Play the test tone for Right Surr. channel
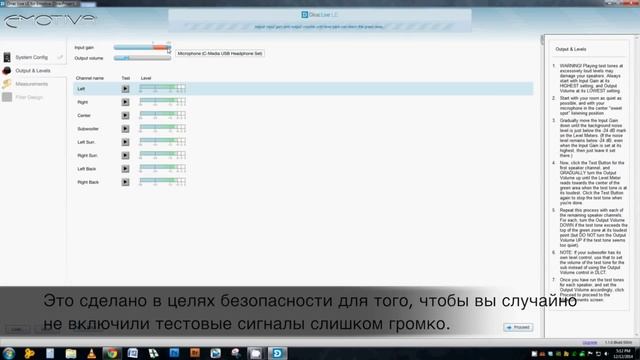Viewport: 640px width, 360px height. tap(125, 156)
